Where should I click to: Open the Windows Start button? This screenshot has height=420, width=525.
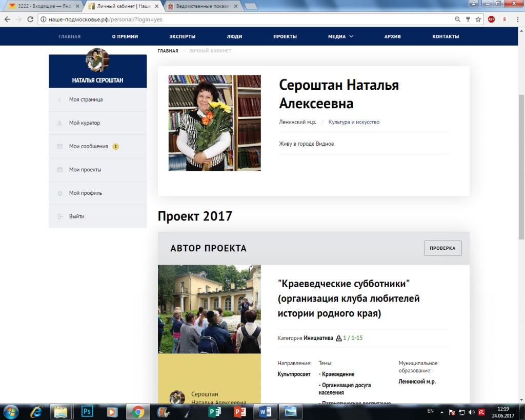click(11, 412)
